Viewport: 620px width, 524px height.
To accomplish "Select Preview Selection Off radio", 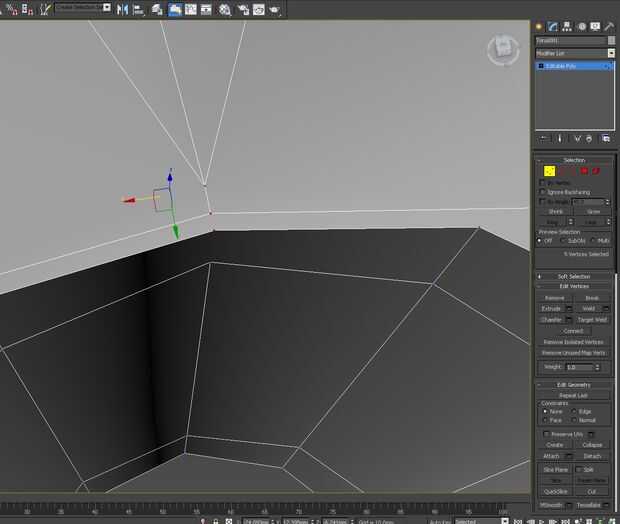I will point(539,240).
